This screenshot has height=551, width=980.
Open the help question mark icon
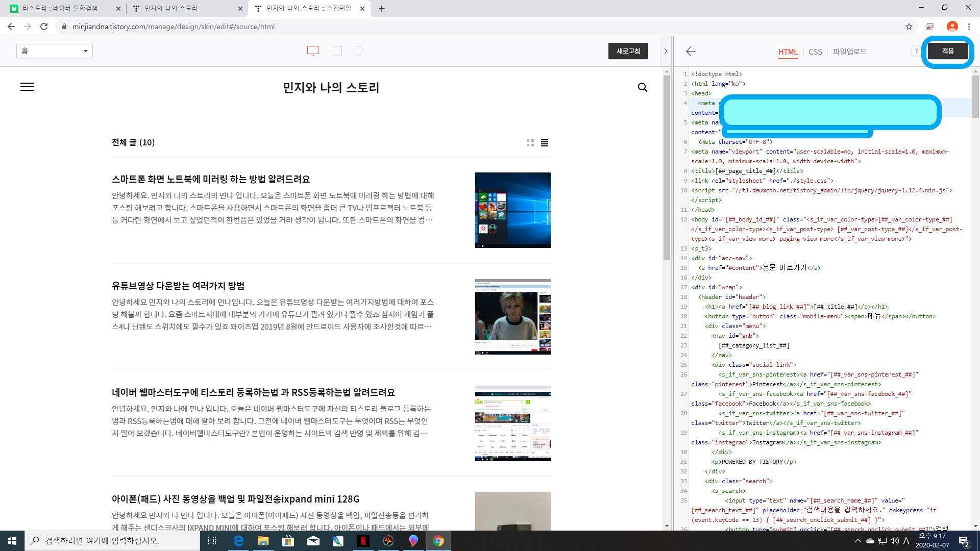[x=916, y=51]
